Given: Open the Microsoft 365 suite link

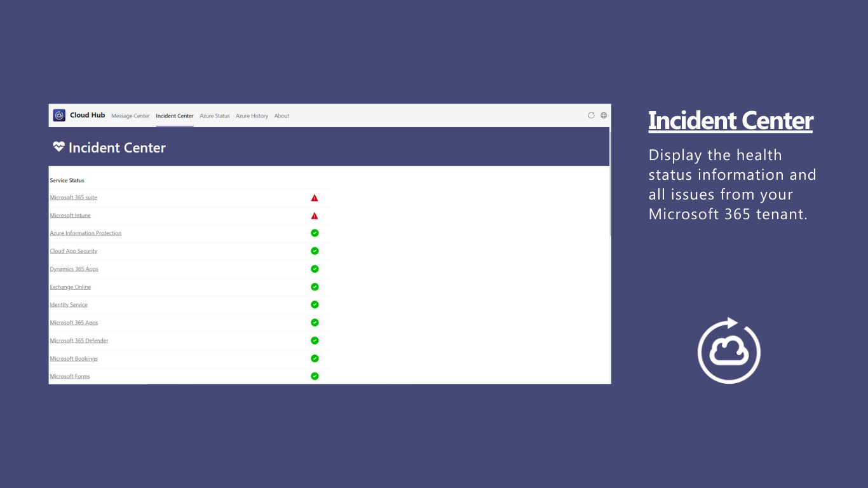Looking at the screenshot, I should point(74,198).
